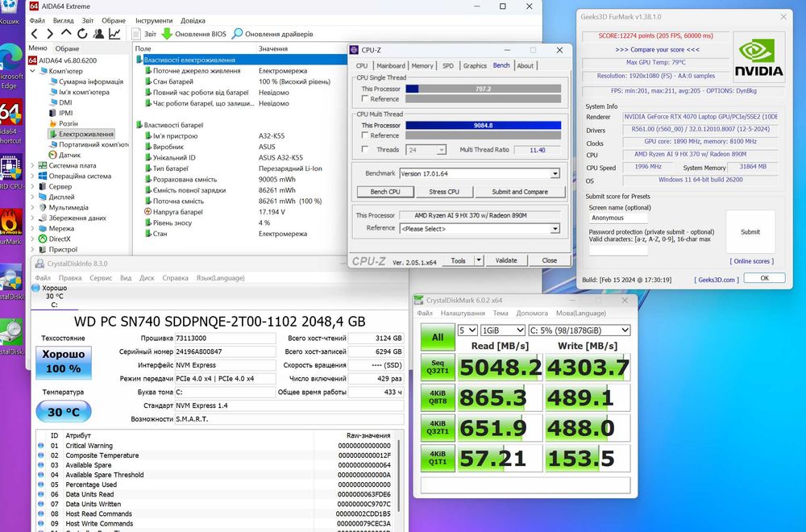Open CrystalDiskMark test count dropdown
Viewport: 806px width, 532px height.
467,330
